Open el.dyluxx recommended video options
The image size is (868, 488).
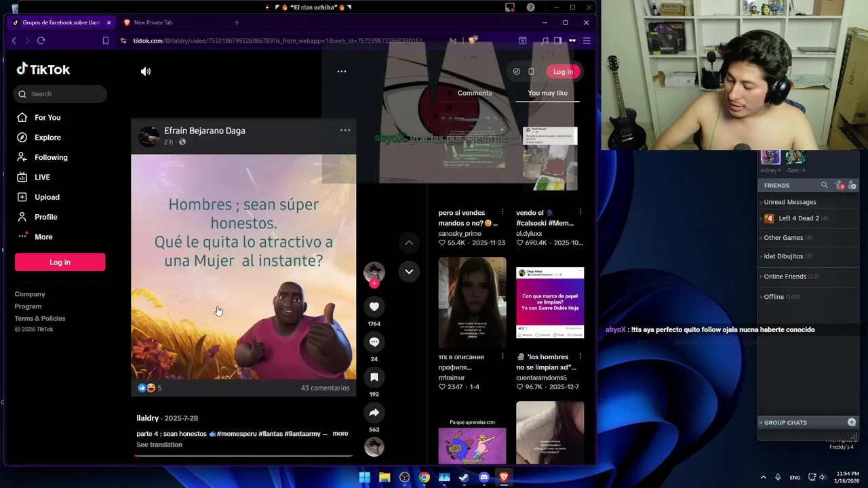[580, 213]
